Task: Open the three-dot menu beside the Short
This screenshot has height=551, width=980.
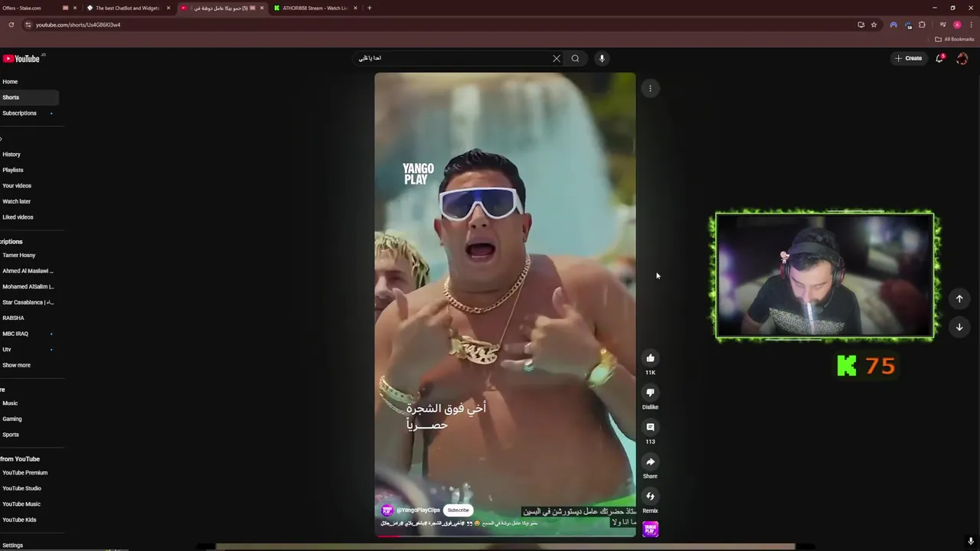Action: tap(650, 89)
